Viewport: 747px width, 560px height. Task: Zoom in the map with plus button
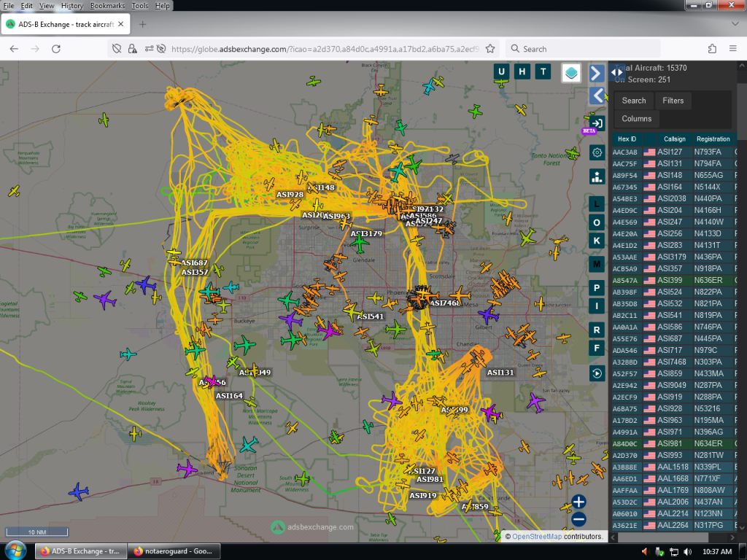tap(578, 502)
